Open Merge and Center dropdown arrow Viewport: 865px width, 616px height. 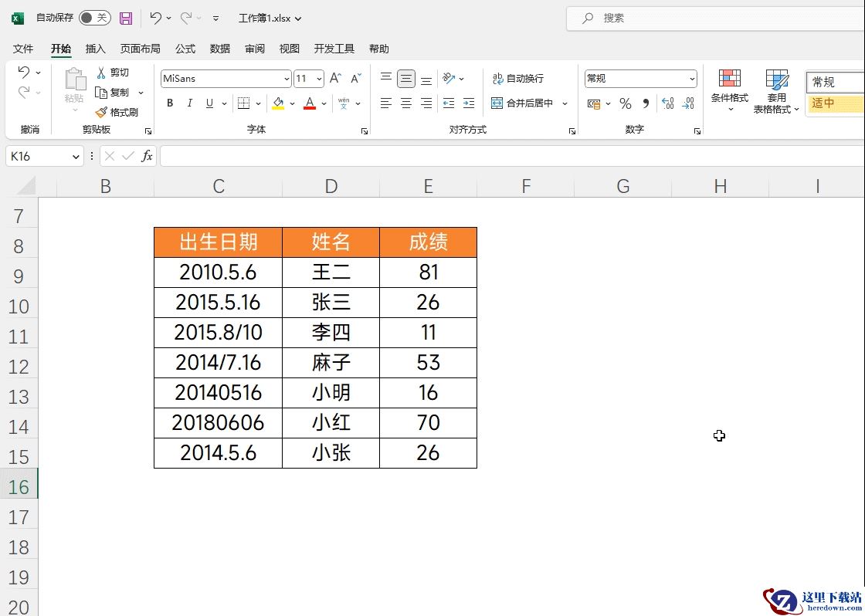[565, 103]
